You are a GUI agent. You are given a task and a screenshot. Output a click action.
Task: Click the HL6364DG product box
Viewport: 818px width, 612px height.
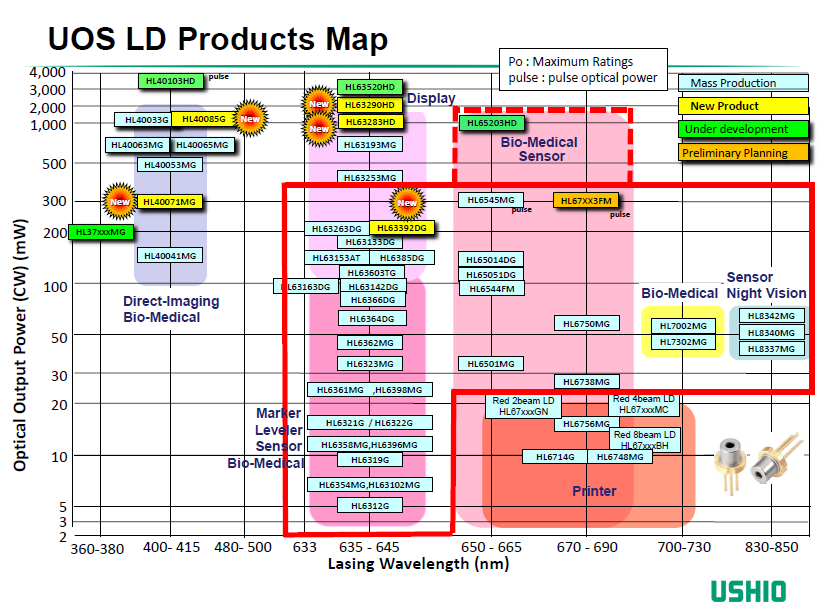point(372,318)
